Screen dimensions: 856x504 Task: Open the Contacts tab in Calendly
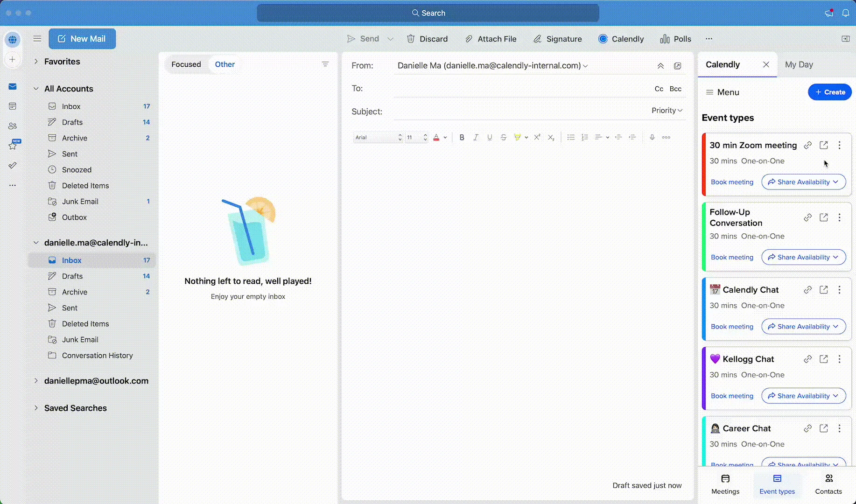828,484
